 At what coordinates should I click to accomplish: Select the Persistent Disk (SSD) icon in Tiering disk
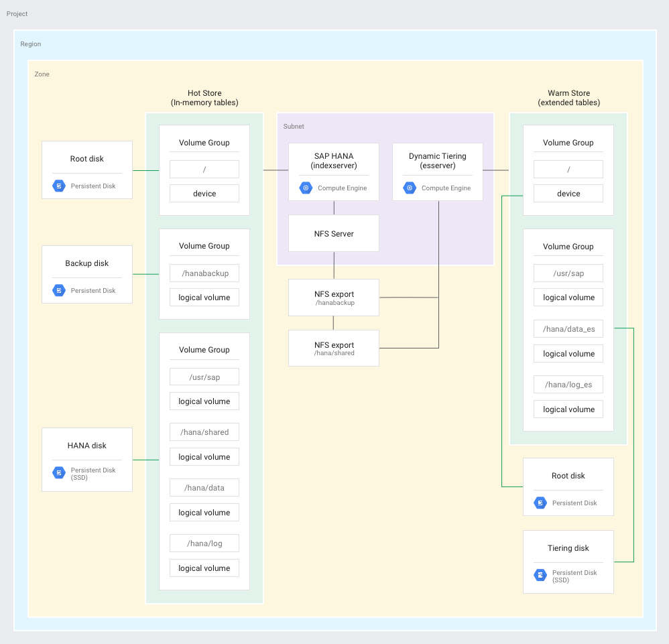click(540, 575)
